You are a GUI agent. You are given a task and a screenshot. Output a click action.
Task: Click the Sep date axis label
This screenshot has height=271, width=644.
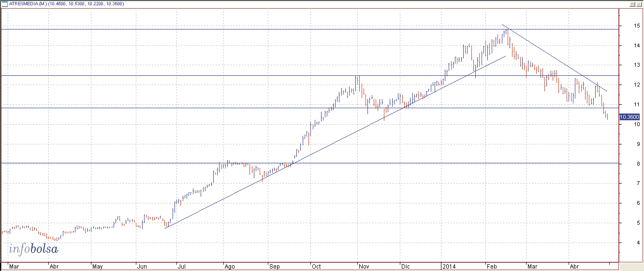(x=274, y=267)
